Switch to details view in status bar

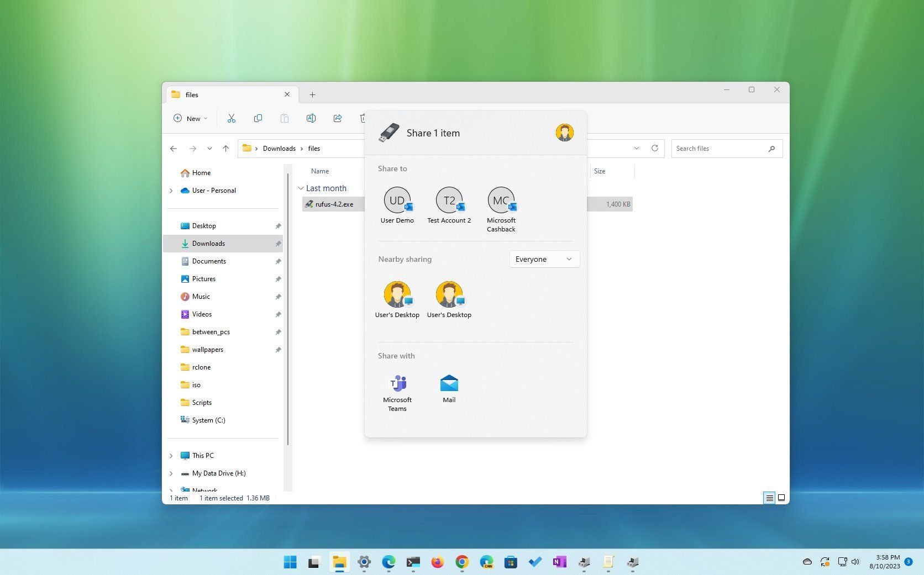769,498
